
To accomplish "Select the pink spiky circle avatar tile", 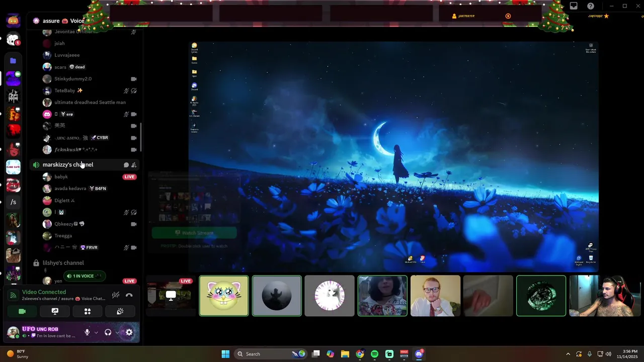I will click(330, 296).
